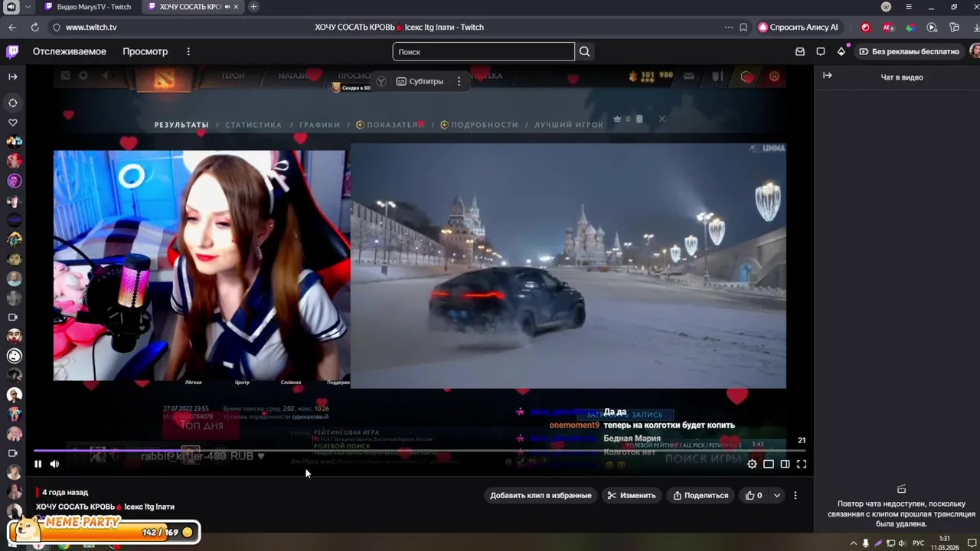The height and width of the screenshot is (551, 980).
Task: Click the РУС language indicator
Action: pos(918,543)
